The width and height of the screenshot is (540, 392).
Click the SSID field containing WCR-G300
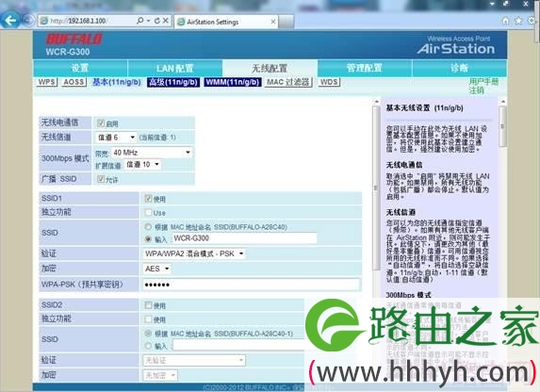click(244, 238)
